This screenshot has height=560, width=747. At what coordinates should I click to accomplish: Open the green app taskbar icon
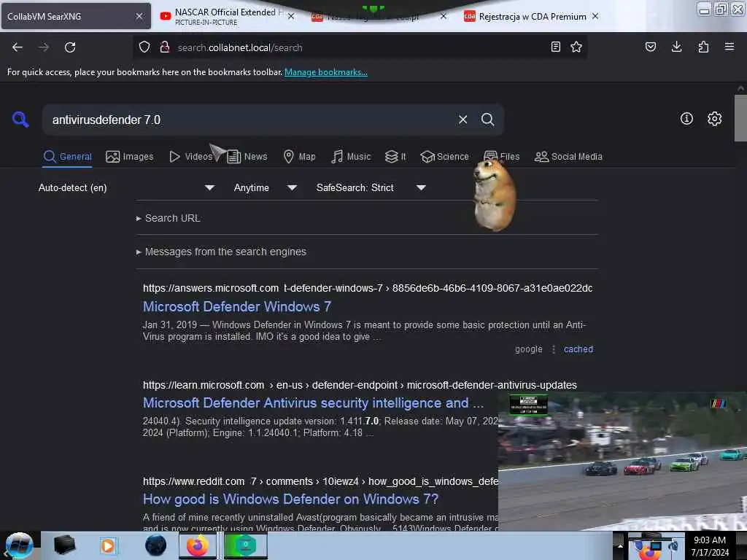(245, 545)
